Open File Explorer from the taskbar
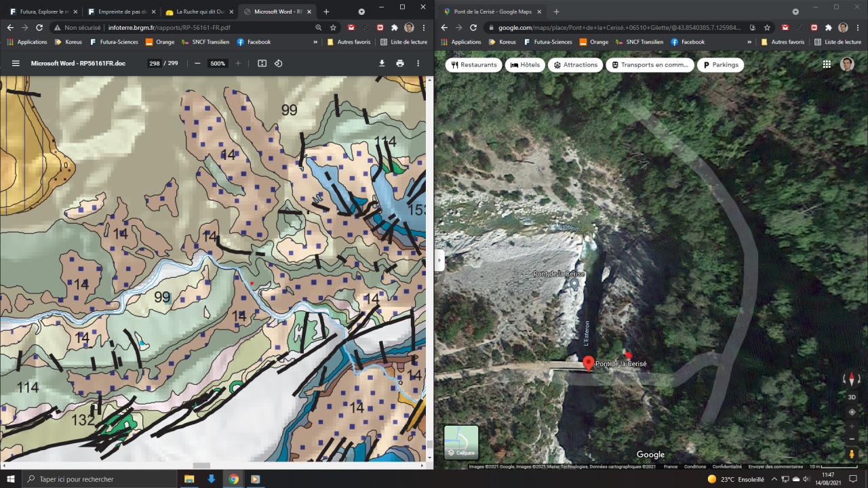The image size is (868, 488). 189,479
